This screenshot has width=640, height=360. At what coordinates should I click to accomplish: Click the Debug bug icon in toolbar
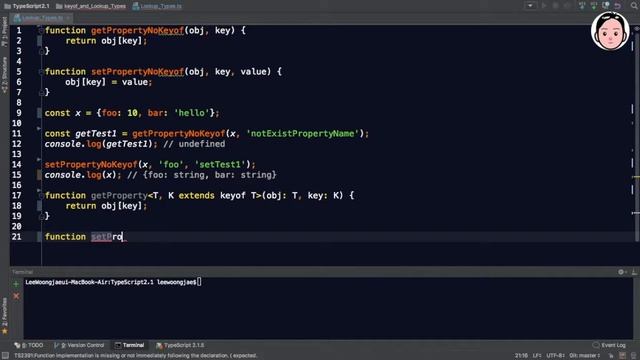point(556,6)
